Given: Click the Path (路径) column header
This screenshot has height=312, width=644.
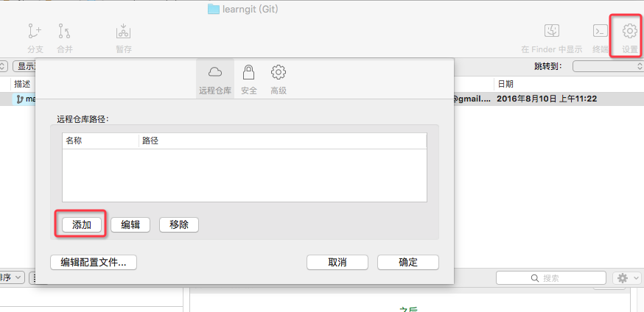Looking at the screenshot, I should [x=282, y=141].
